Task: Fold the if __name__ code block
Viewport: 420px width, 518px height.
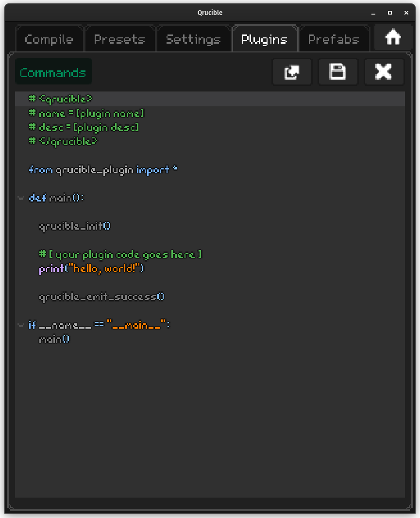Action: point(21,325)
